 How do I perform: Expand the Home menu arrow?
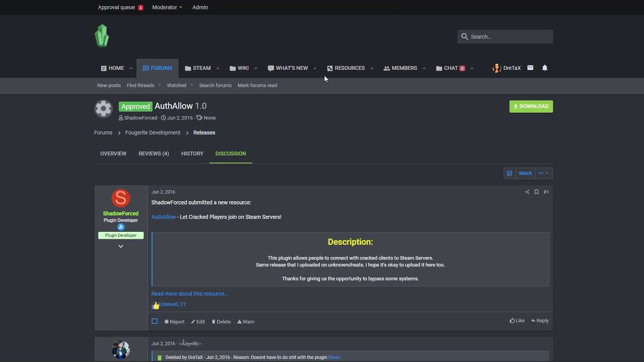coord(131,68)
